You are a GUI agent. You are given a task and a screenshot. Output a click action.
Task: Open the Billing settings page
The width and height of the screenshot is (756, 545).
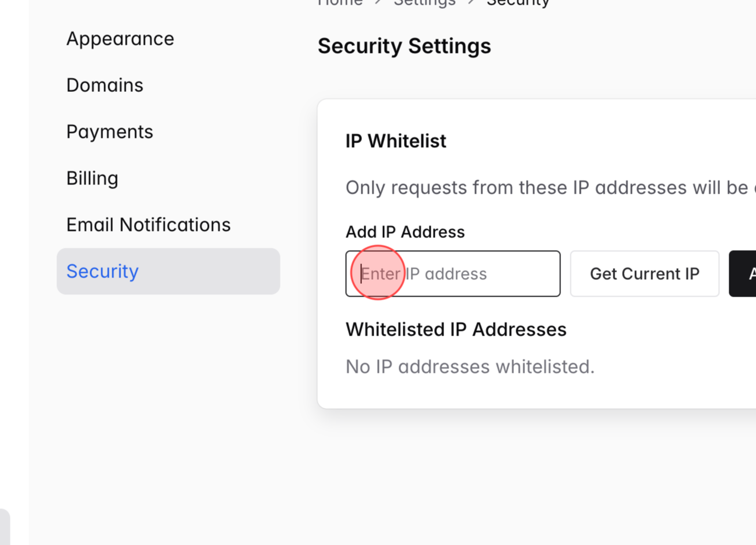pyautogui.click(x=92, y=178)
